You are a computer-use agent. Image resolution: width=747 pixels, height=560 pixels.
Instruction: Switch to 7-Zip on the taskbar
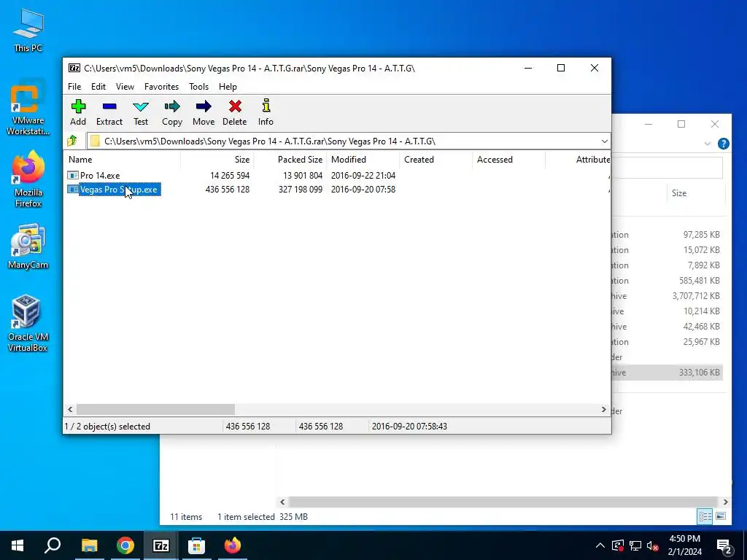click(161, 545)
